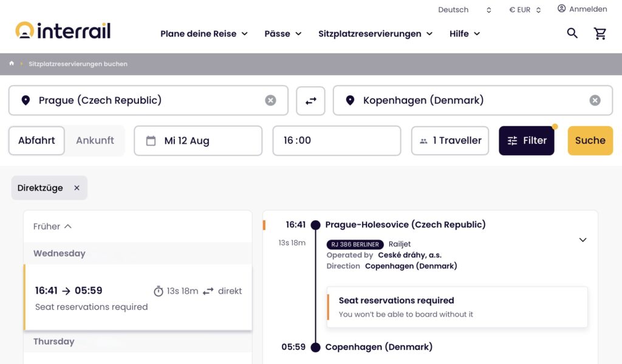
Task: Open the Plane deine Reise menu
Action: [x=204, y=34]
